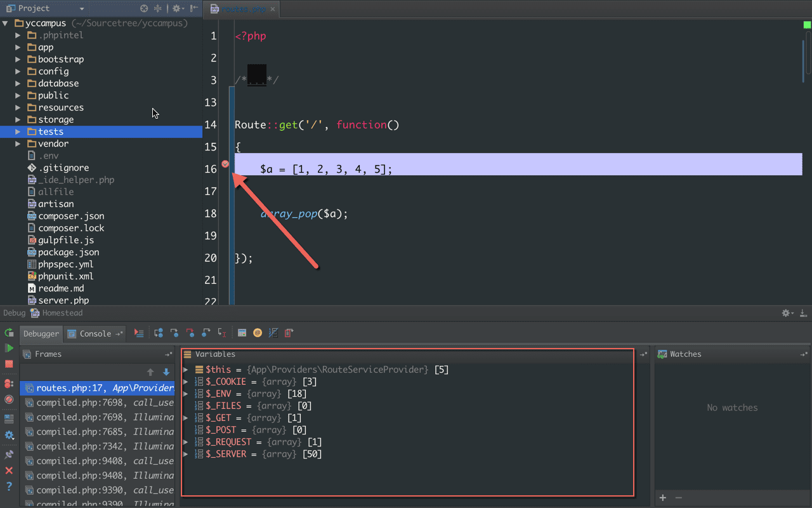812x508 pixels.
Task: Expand $_SERVER variable in Variables panel
Action: point(185,454)
